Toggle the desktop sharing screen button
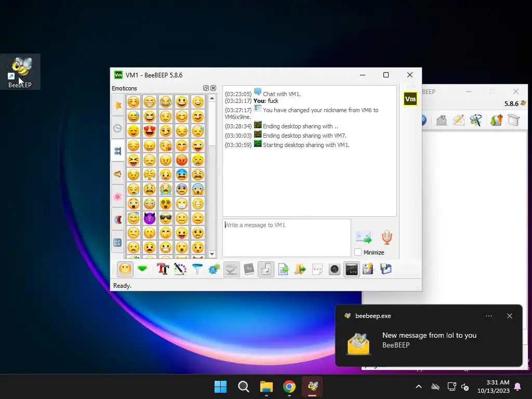 pyautogui.click(x=352, y=270)
